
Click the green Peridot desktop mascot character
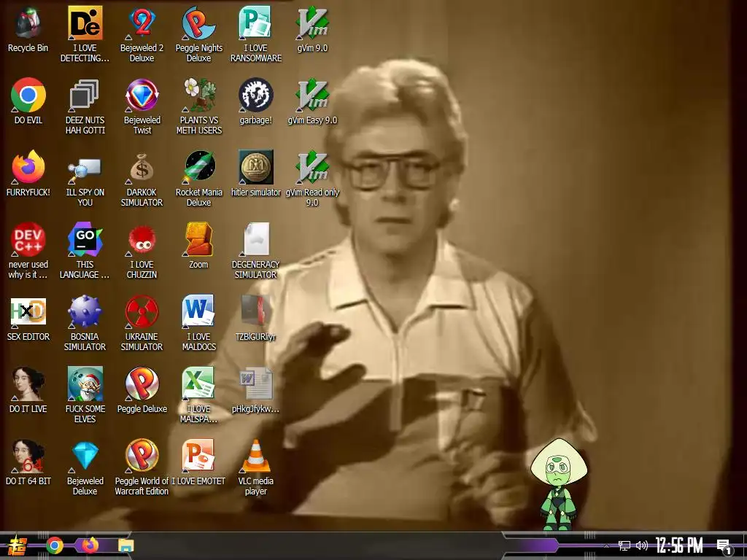point(559,484)
